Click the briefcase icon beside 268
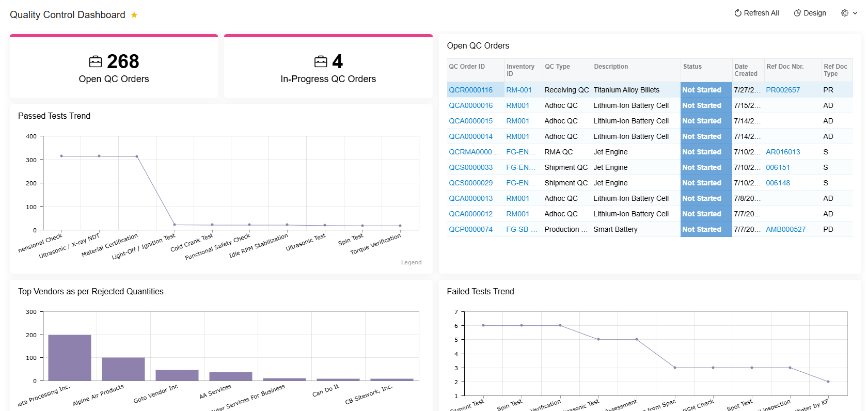868x411 pixels. coord(96,62)
